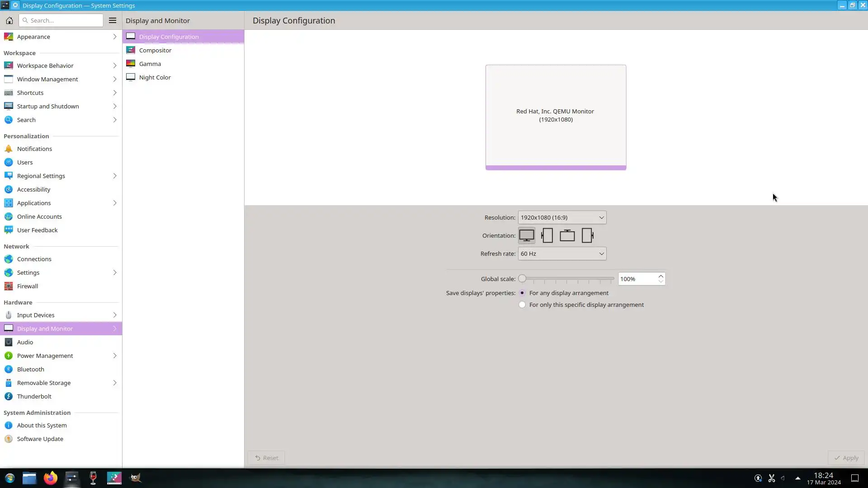Open the Night Color page

pos(155,77)
